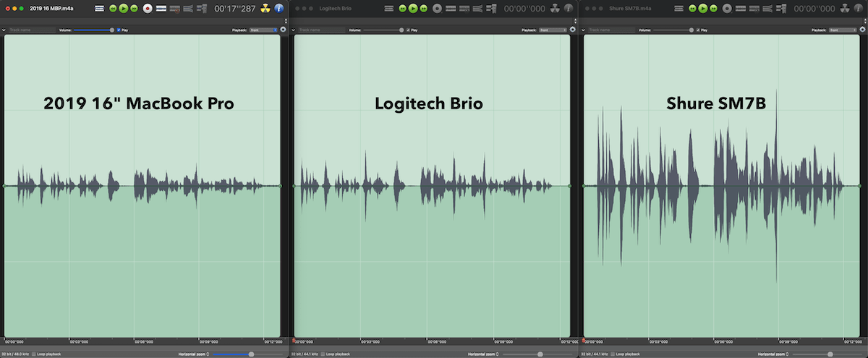Click Track name field in Logitech Brio window
This screenshot has height=358, width=868.
tap(321, 30)
